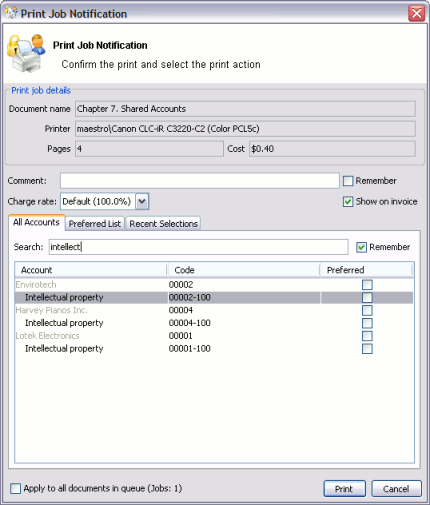Click the Default (100.0%) charge rate value

click(x=97, y=201)
